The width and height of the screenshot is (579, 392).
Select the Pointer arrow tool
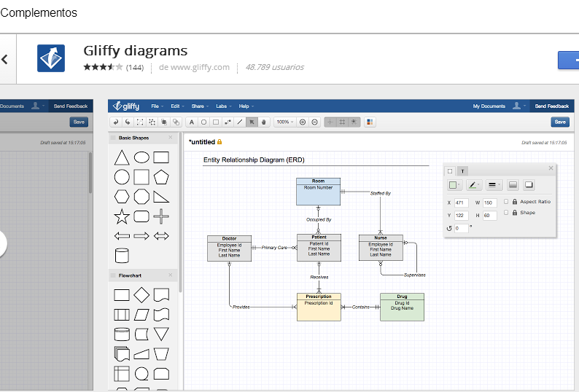pos(252,122)
